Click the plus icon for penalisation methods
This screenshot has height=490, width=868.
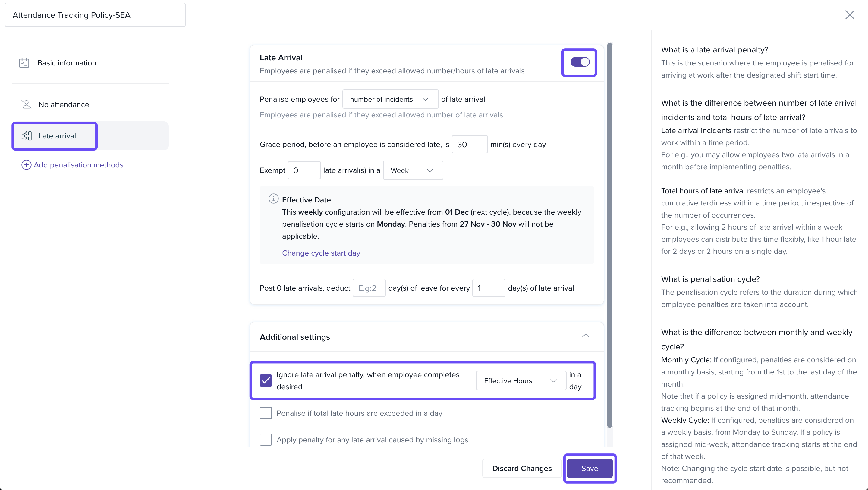[26, 165]
